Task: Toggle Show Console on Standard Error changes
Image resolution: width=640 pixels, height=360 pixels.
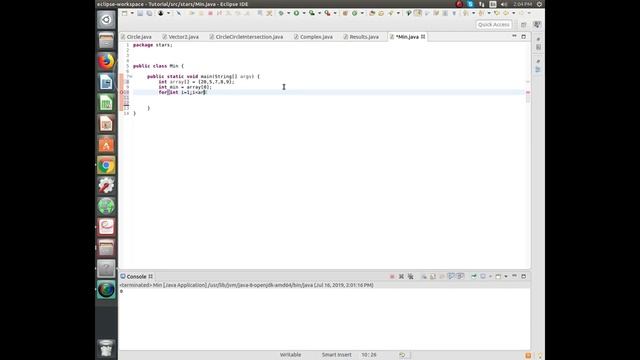Action: tap(460, 276)
